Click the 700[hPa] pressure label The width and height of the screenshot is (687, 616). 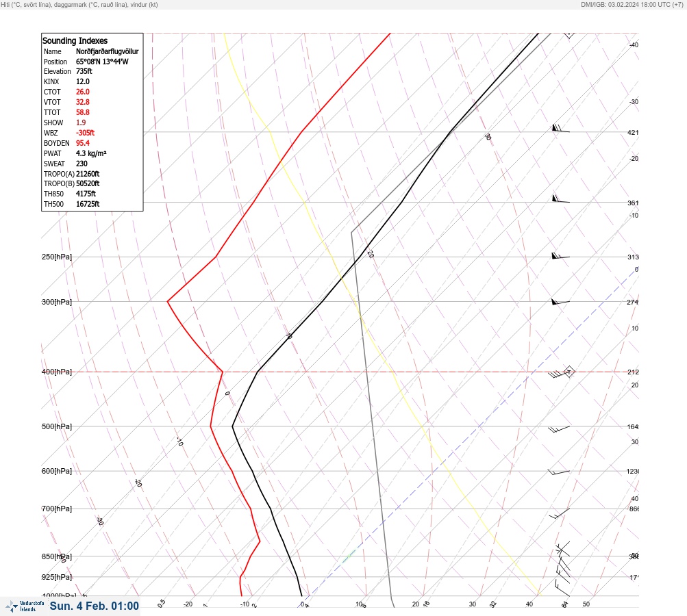click(57, 509)
